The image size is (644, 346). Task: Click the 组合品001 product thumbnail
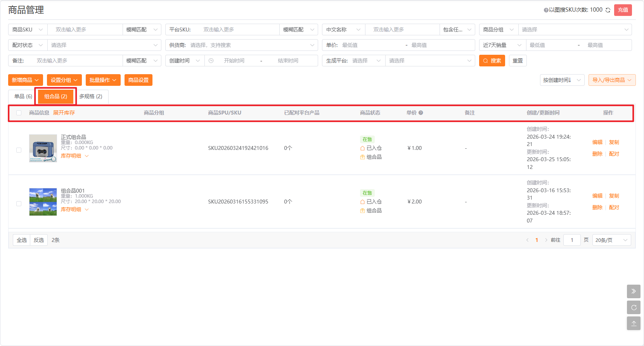tap(43, 202)
